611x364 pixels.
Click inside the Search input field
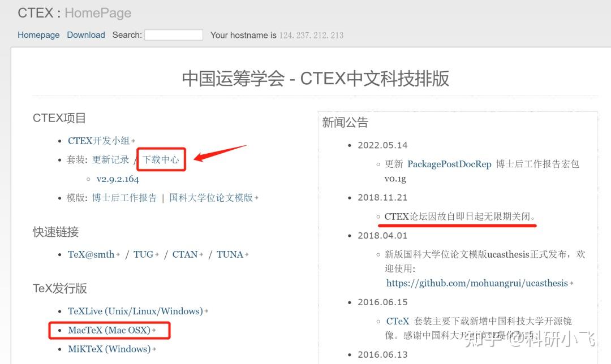click(174, 34)
